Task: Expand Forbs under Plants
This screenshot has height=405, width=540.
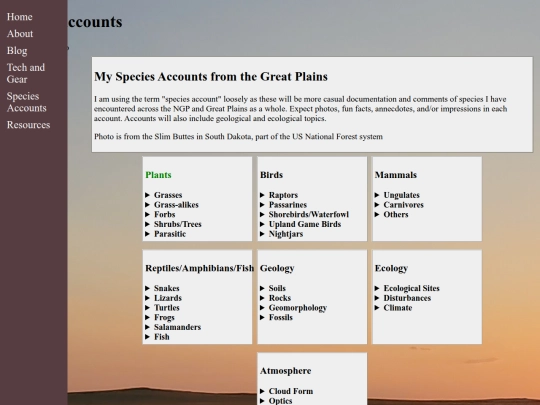Action: click(x=160, y=214)
